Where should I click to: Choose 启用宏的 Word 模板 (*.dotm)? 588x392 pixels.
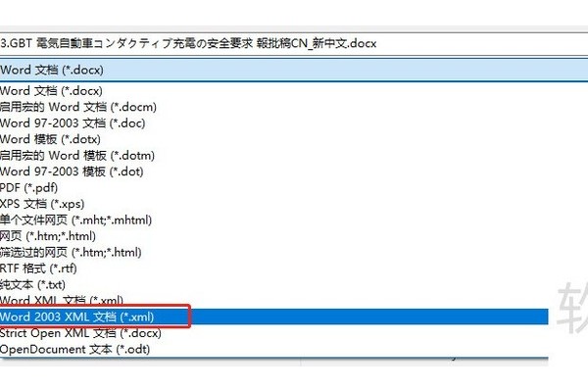[274, 155]
